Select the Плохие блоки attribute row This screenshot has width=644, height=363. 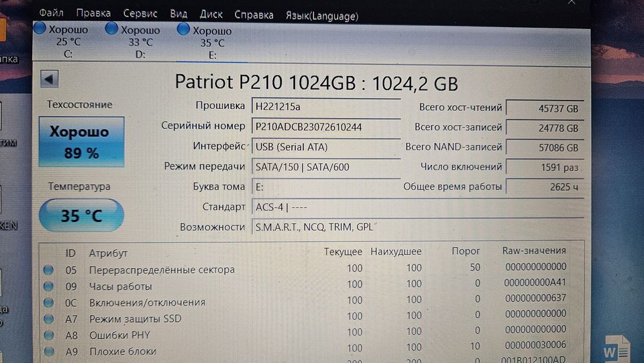pos(305,349)
